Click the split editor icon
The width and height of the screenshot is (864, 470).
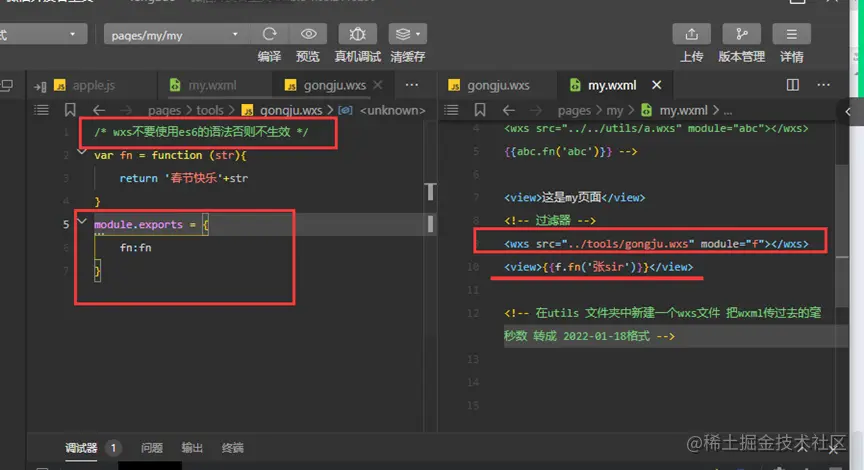[x=792, y=85]
